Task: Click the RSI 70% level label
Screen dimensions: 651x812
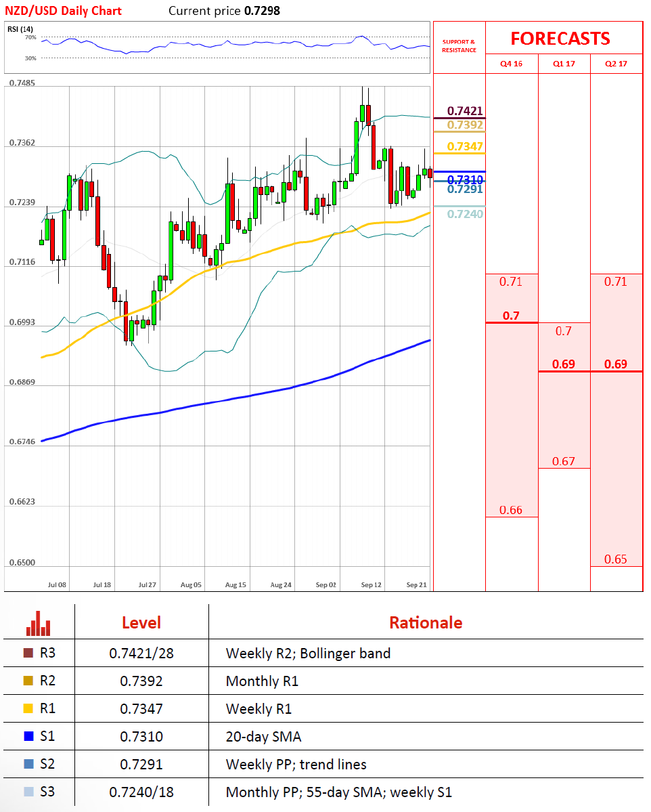Action: click(x=30, y=37)
